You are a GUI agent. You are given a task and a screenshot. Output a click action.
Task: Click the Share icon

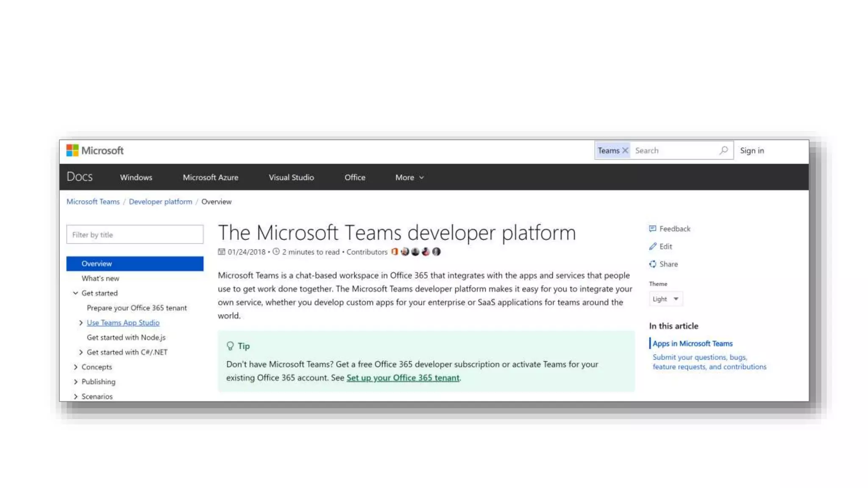[653, 264]
